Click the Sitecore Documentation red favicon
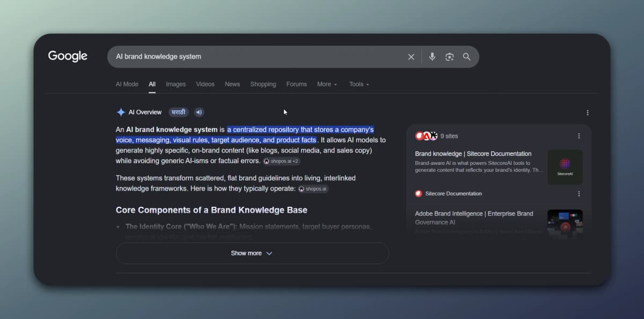The image size is (644, 319). pyautogui.click(x=419, y=193)
